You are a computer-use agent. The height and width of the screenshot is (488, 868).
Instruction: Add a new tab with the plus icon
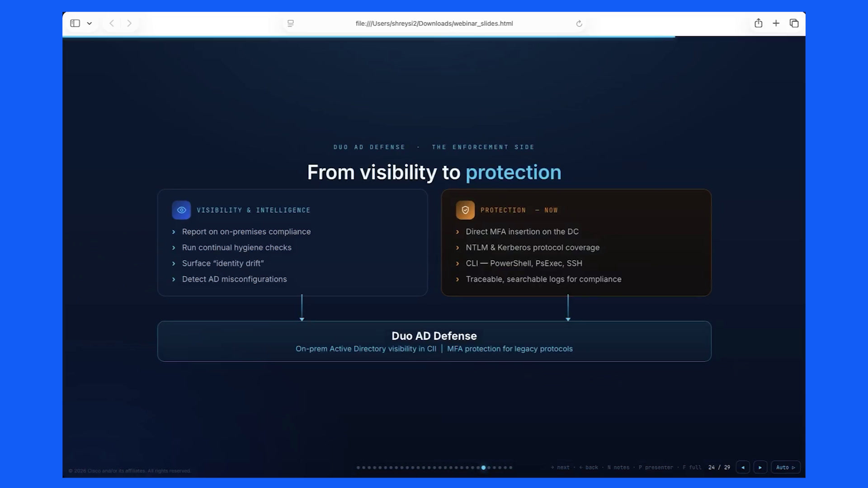(776, 23)
